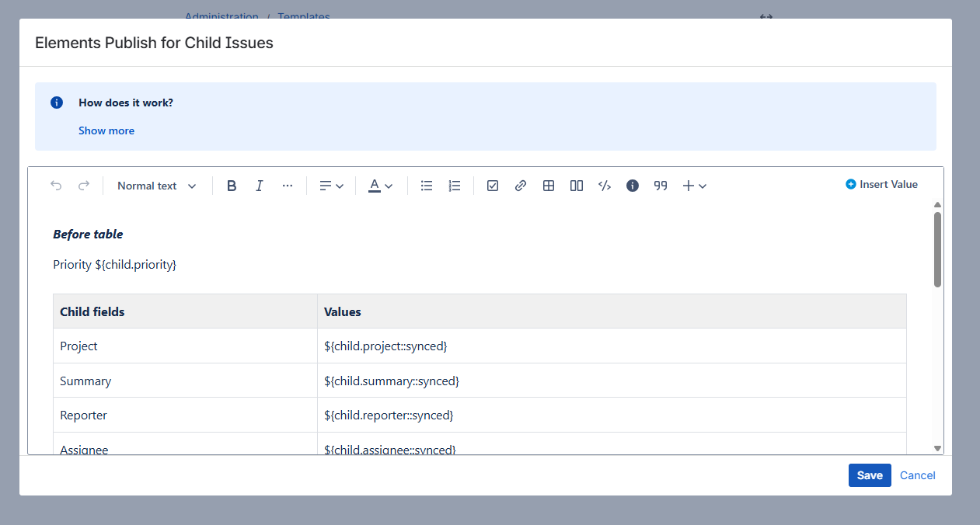Insert an action item checkbox
This screenshot has height=525, width=980.
493,186
